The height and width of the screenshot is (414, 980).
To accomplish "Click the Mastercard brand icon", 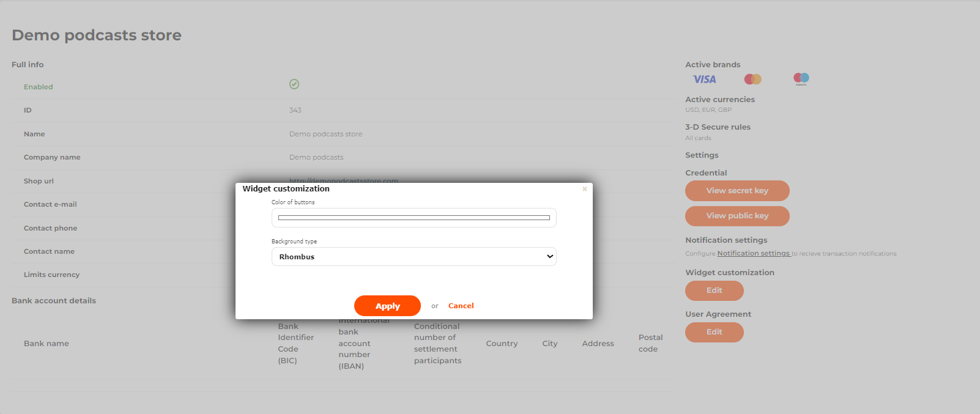I will click(x=753, y=79).
